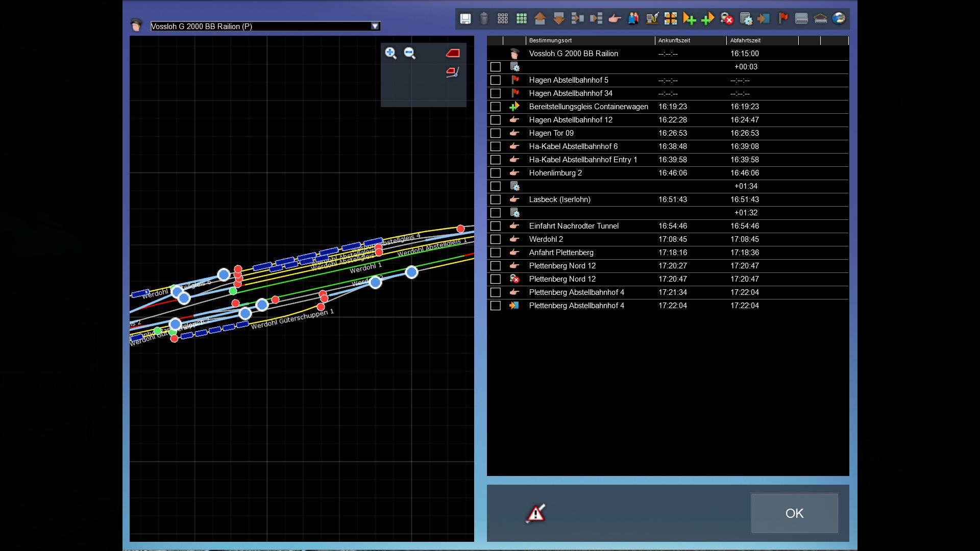Tick checkbox for Werdohl 2 row
The height and width of the screenshot is (551, 980).
pyautogui.click(x=495, y=239)
